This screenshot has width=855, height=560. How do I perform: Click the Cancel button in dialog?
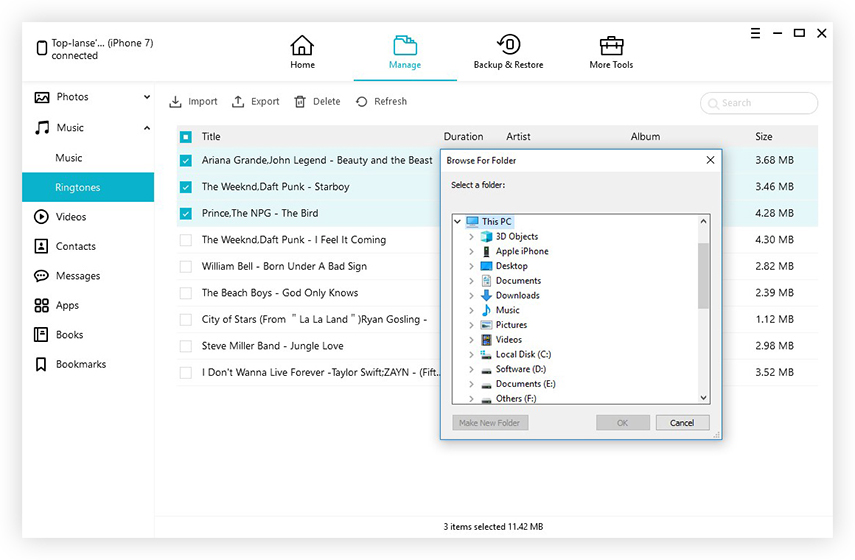[682, 423]
